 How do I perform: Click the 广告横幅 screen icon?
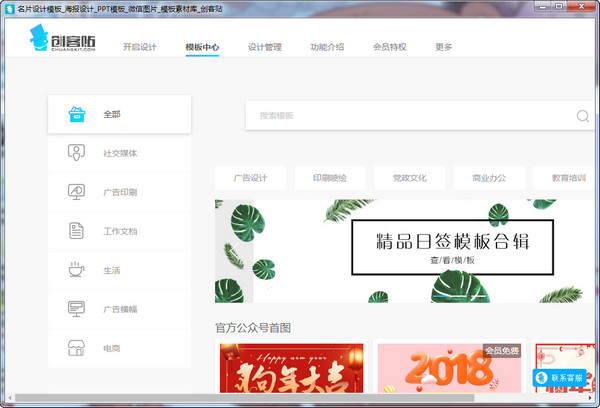76,309
